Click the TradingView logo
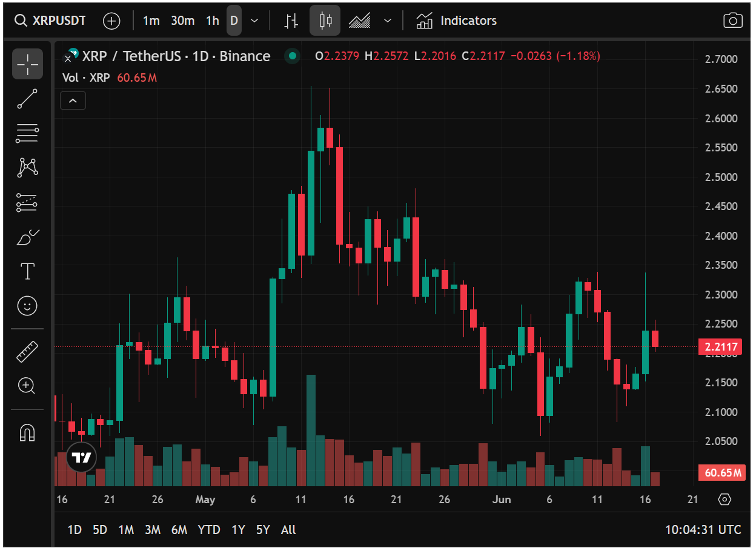This screenshot has height=551, width=756. [x=81, y=457]
